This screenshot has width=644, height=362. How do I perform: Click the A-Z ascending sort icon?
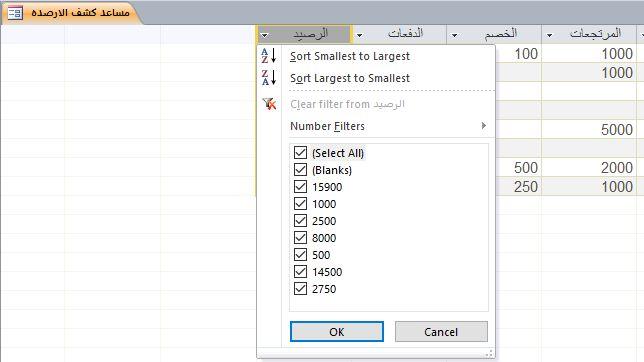click(x=269, y=55)
